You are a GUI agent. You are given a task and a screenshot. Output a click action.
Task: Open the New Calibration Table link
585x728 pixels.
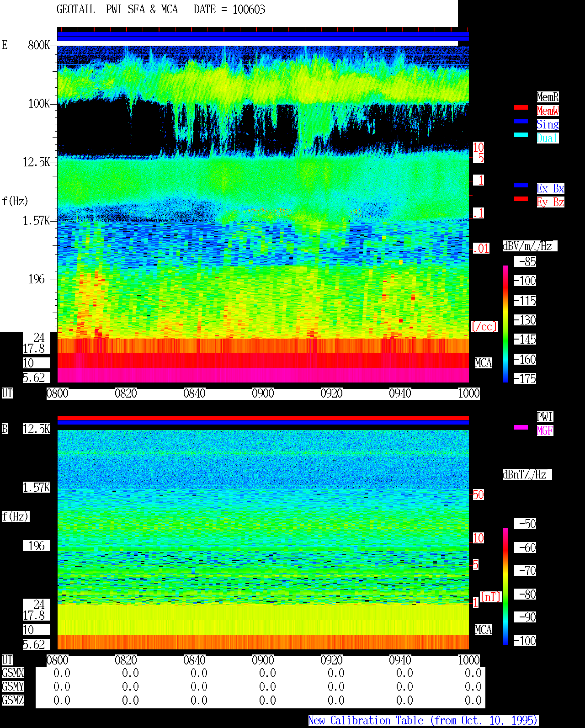click(x=423, y=720)
